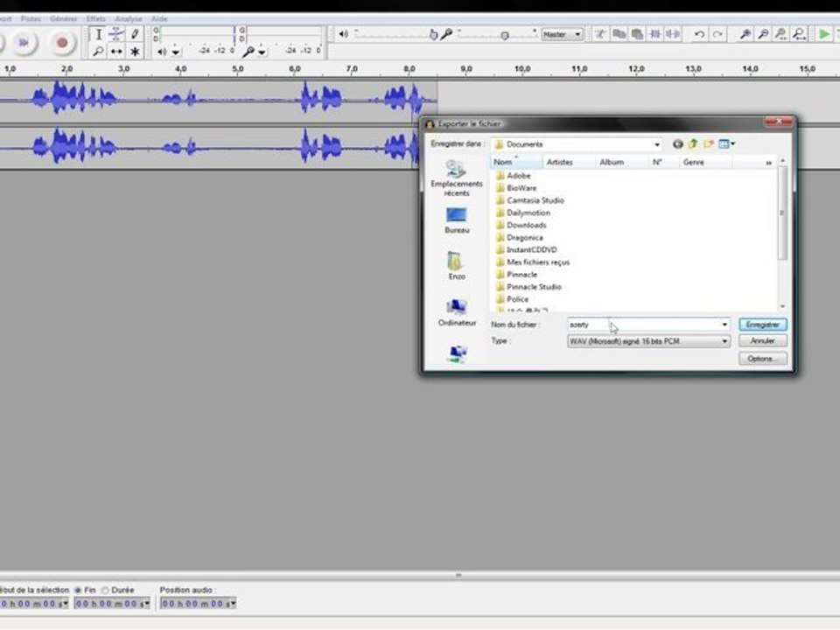Click the Back navigation icon in dialog
This screenshot has width=840, height=630.
(x=677, y=144)
